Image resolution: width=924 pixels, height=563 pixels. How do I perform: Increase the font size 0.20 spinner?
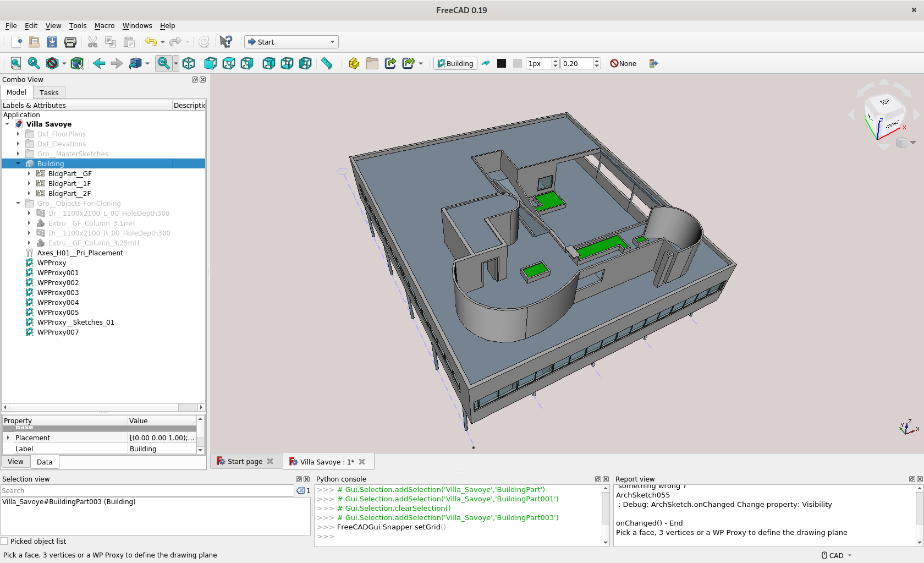pyautogui.click(x=597, y=61)
